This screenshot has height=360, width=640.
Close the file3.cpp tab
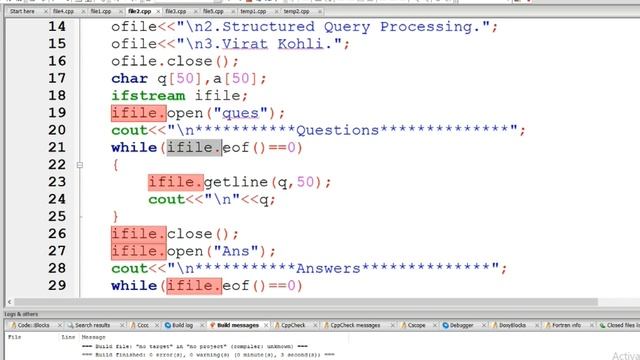click(x=196, y=11)
